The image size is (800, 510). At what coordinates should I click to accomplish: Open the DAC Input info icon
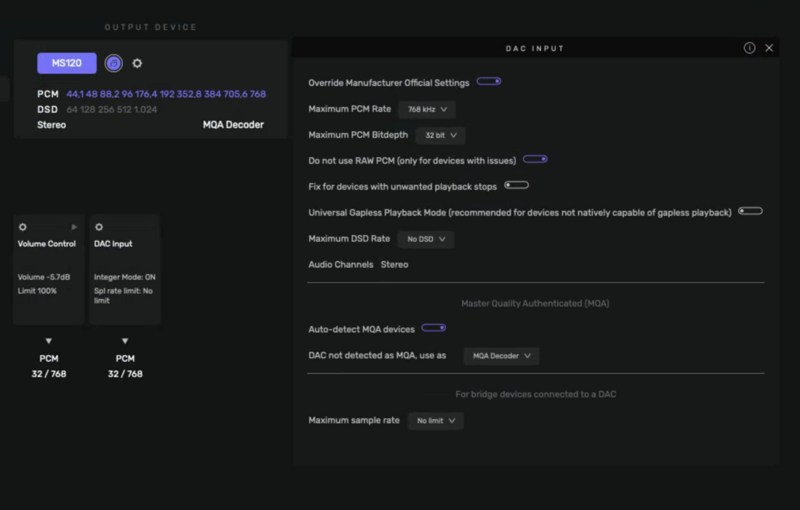coord(749,48)
